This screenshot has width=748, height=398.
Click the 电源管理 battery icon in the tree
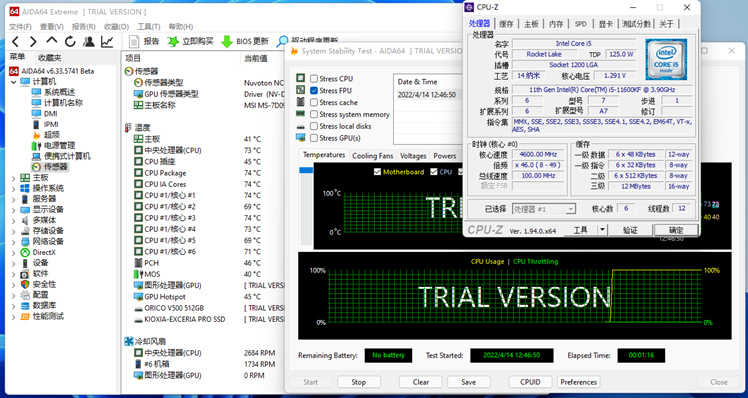tap(36, 146)
